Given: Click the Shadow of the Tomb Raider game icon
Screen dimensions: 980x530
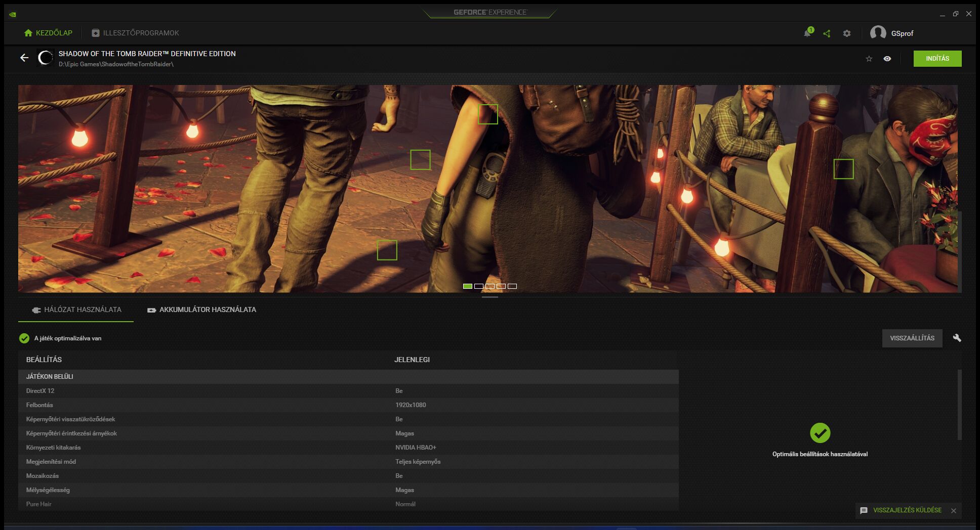Looking at the screenshot, I should pos(46,58).
